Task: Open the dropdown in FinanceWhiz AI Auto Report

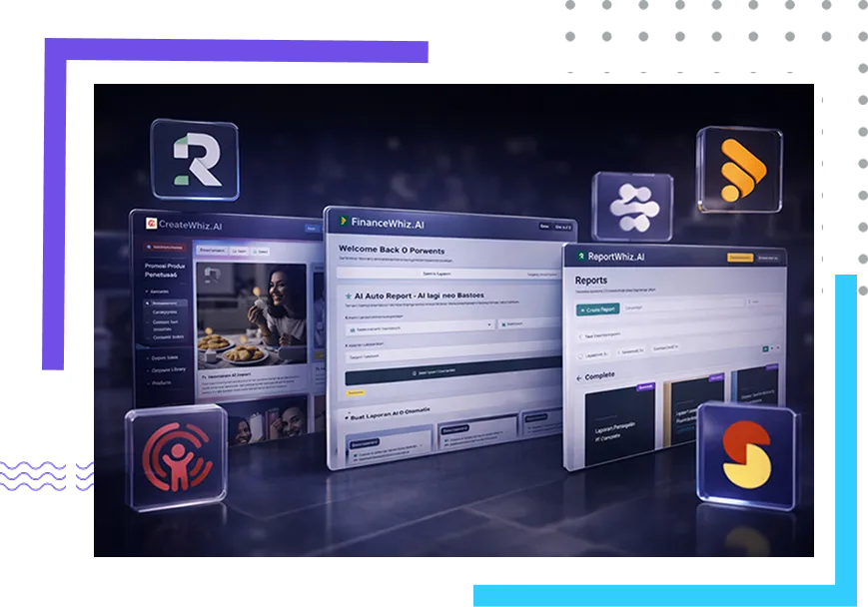Action: click(x=421, y=327)
